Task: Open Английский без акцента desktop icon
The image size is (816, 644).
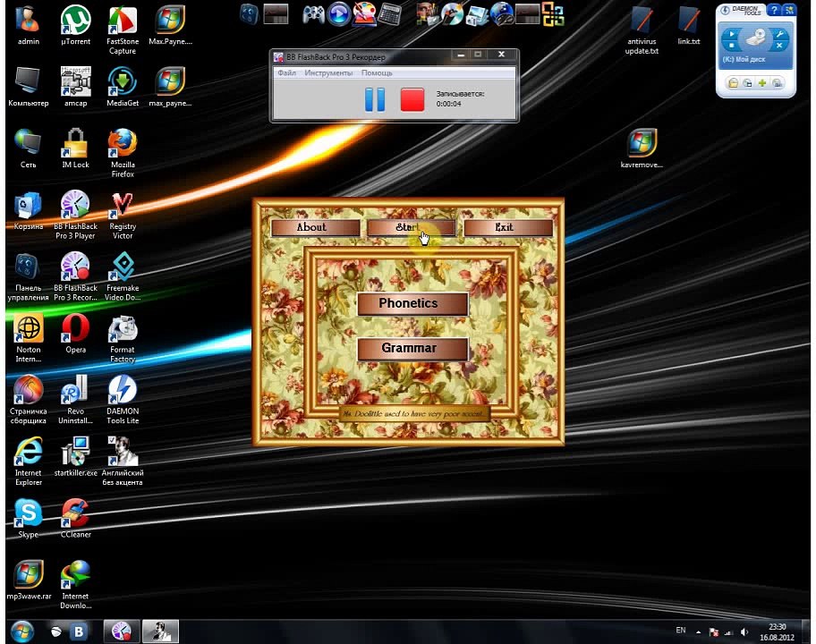Action: [123, 462]
